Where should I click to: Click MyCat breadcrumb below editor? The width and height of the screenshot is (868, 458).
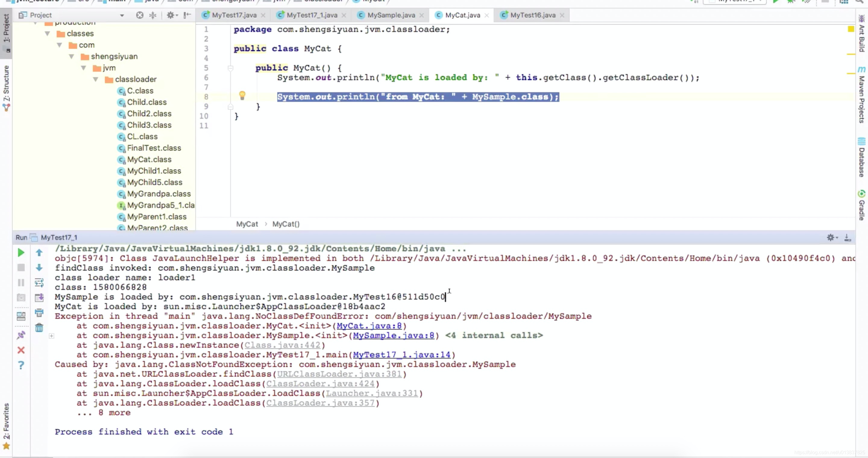point(247,224)
